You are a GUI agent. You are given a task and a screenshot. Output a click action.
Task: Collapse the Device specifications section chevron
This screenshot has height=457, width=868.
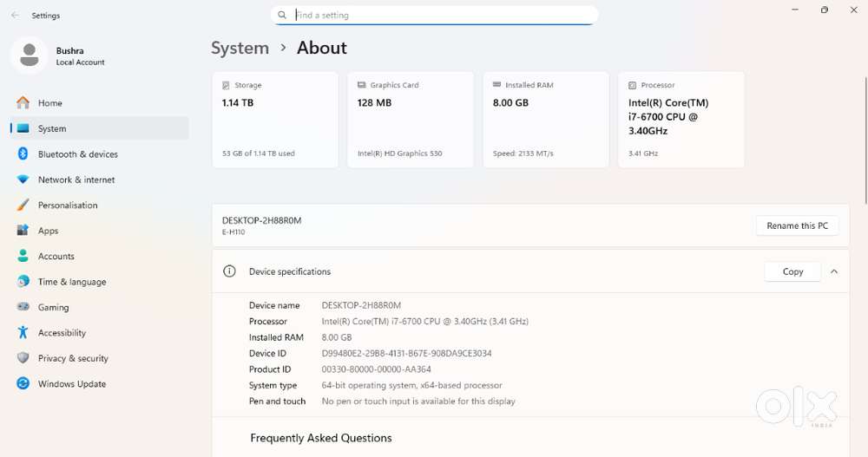[833, 271]
